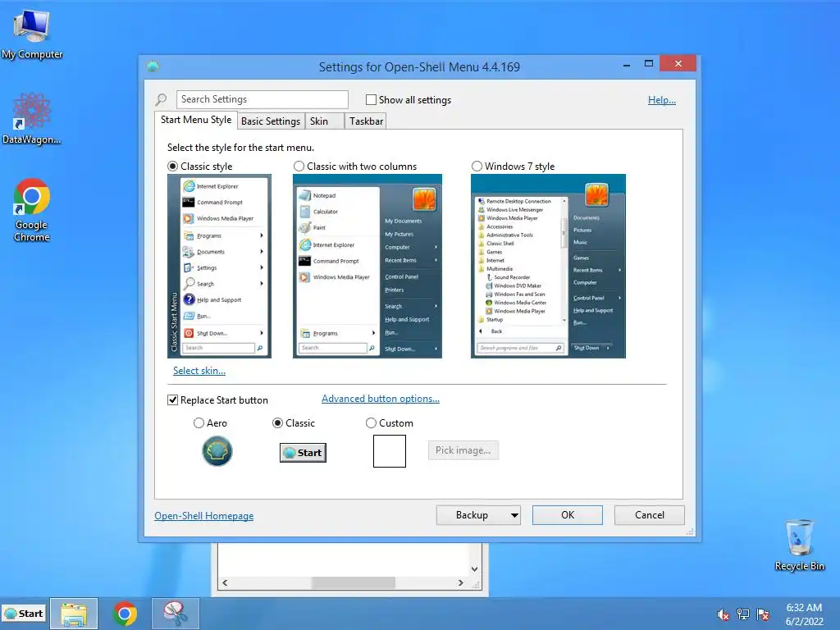840x630 pixels.
Task: Click the Backup button
Action: 472,515
